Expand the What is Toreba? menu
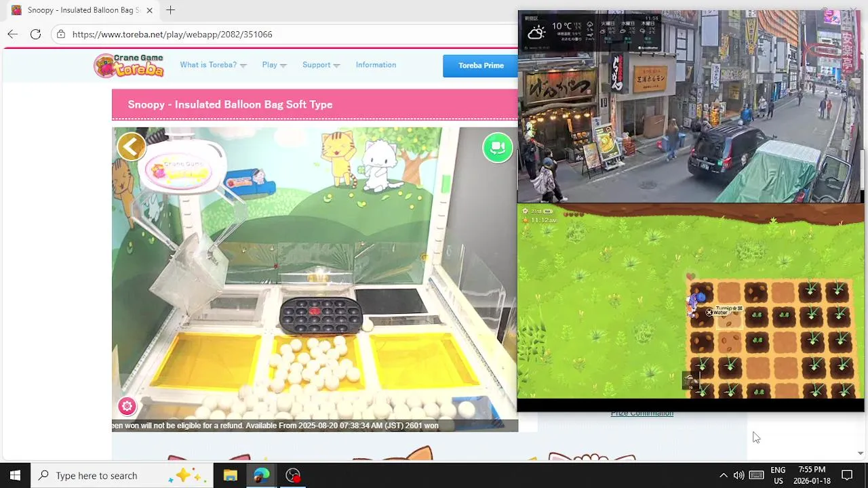868x488 pixels. [x=213, y=65]
